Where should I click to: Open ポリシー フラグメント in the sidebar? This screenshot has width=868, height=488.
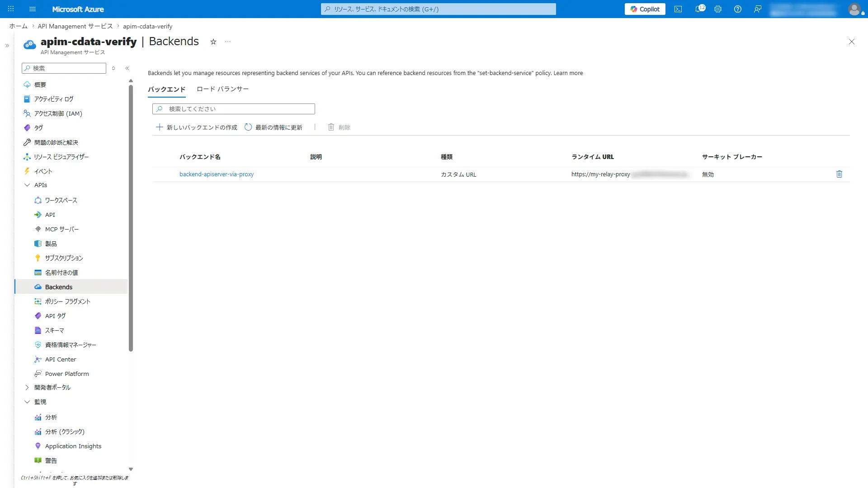point(68,301)
